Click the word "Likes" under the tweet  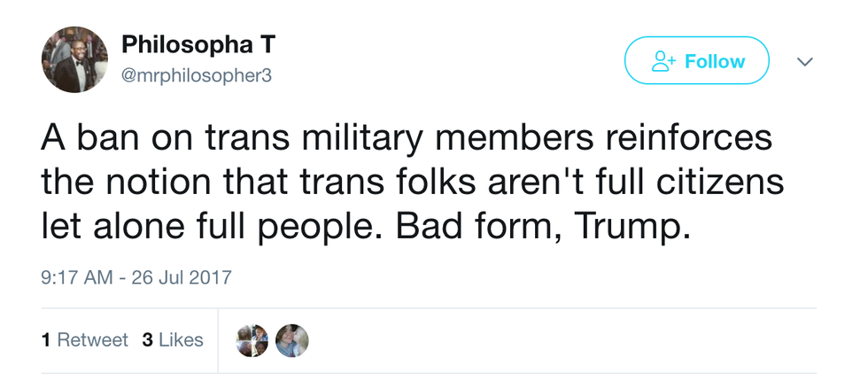[182, 340]
